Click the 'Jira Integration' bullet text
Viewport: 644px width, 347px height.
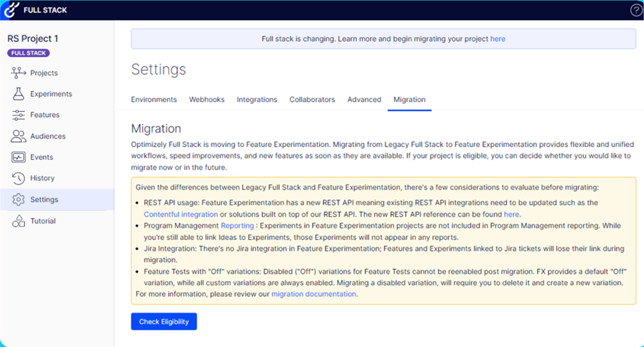pyautogui.click(x=170, y=248)
